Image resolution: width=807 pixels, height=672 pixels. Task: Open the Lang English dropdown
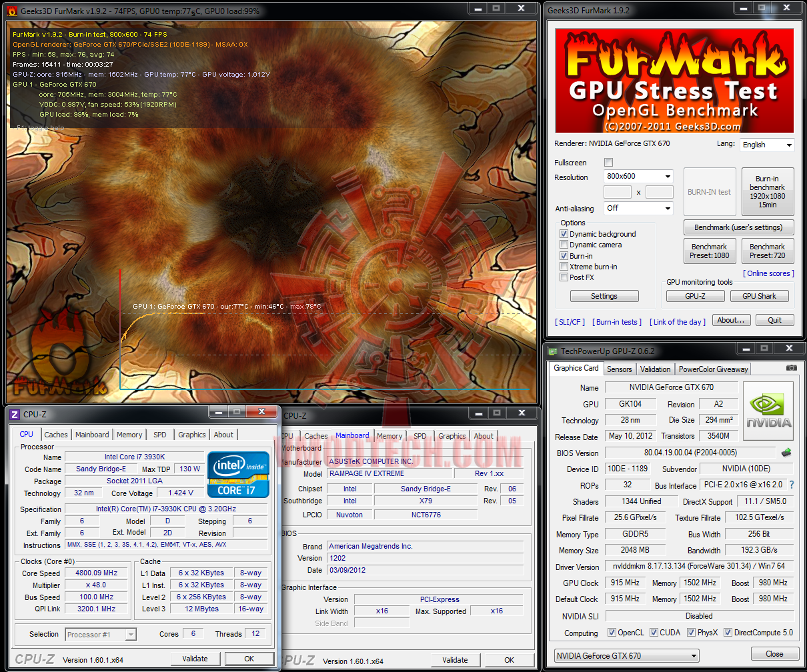pos(767,145)
